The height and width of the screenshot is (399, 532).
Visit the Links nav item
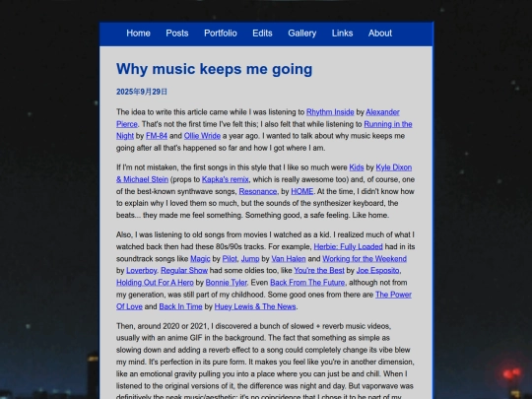point(342,33)
